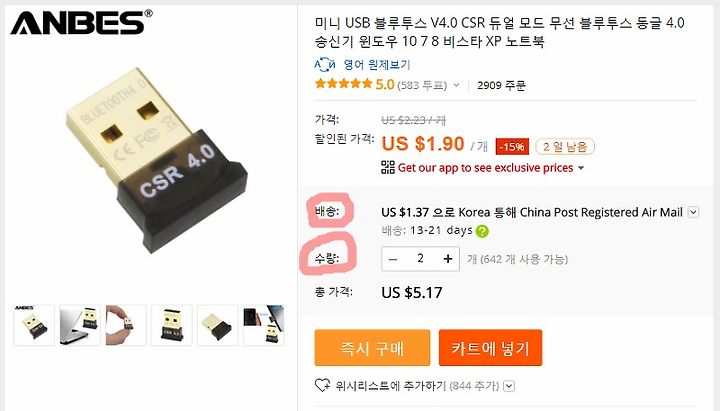Select the hand holding dongle thumbnail
The height and width of the screenshot is (411, 720).
pyautogui.click(x=126, y=325)
